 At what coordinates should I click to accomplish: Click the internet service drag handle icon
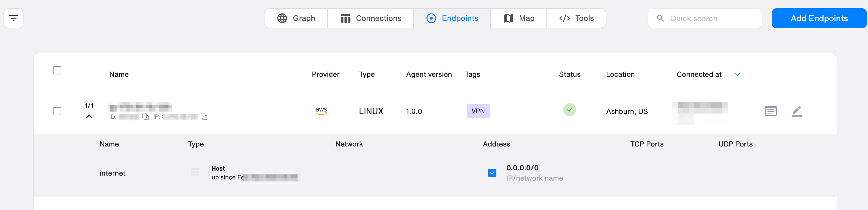195,172
